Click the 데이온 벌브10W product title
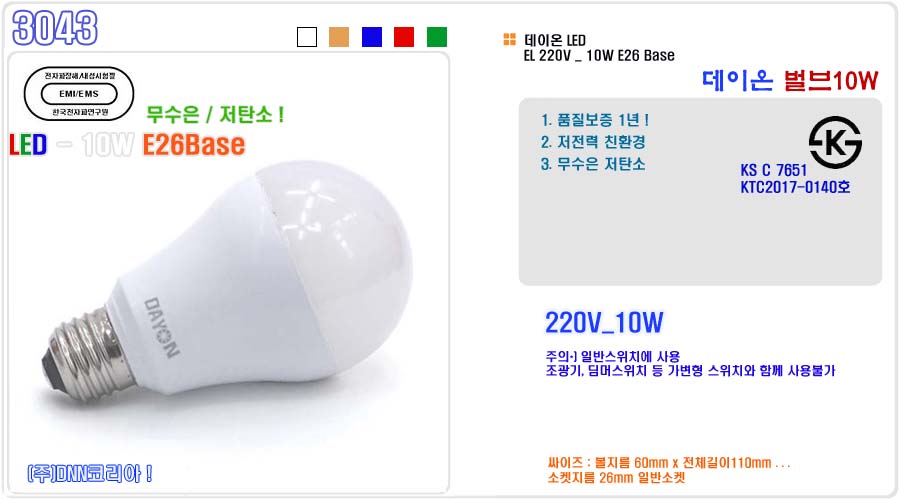 (x=790, y=80)
